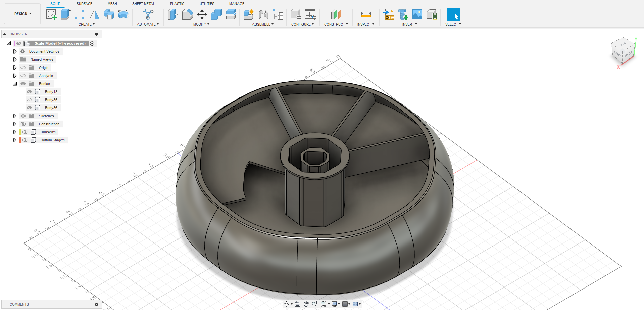Collapse the BROWSER panel arrows
This screenshot has width=644, height=310.
click(x=5, y=34)
